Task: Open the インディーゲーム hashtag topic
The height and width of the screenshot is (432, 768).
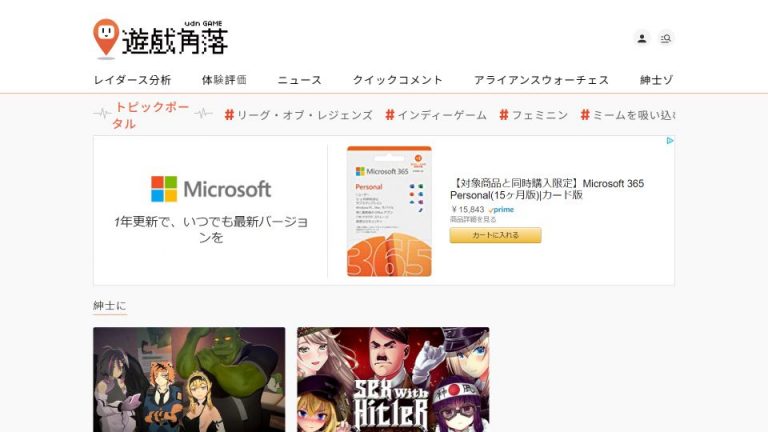Action: pos(435,115)
